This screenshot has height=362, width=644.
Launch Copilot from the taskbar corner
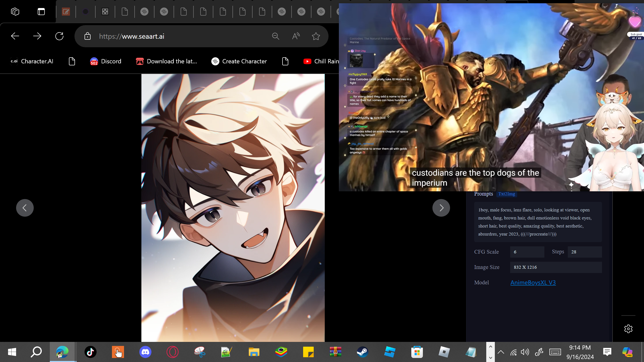click(x=627, y=352)
